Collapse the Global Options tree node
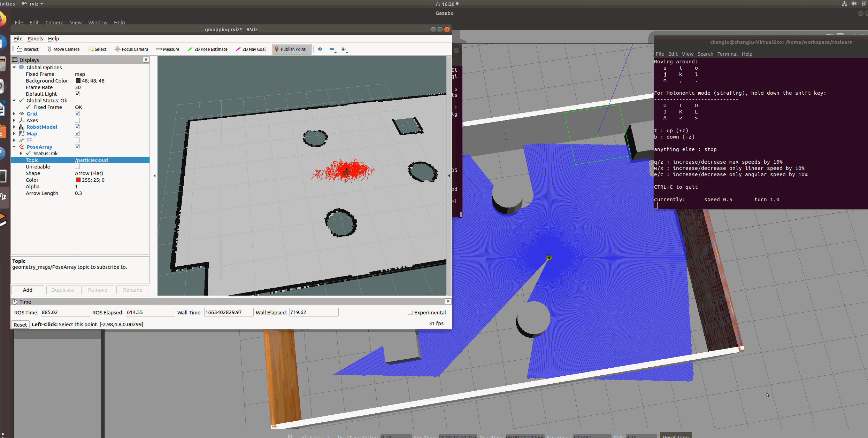 pyautogui.click(x=14, y=67)
